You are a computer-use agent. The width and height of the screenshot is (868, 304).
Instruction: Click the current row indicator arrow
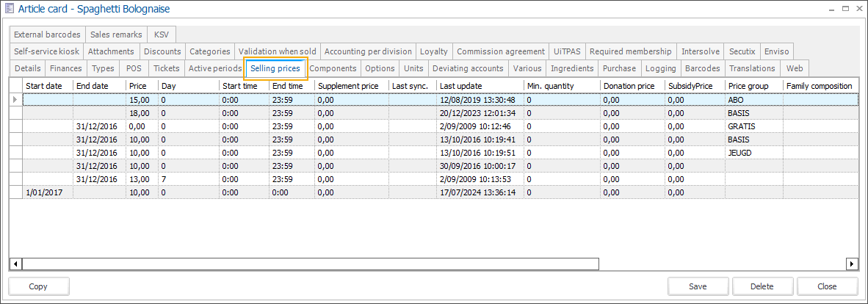point(15,99)
